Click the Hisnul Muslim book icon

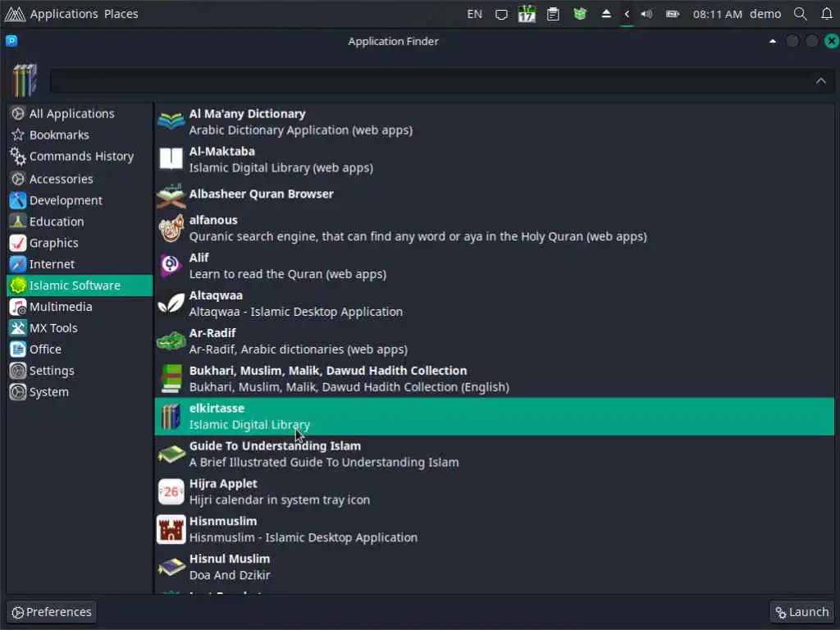(171, 567)
